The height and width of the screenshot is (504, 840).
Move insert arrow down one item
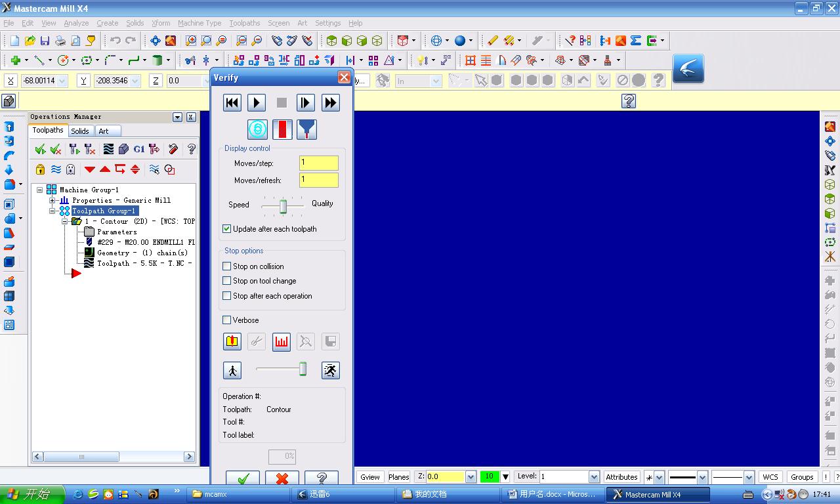click(x=90, y=169)
